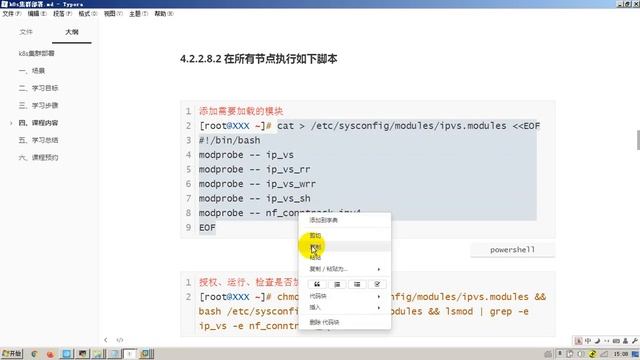Go to outline entry 一、场景
The height and width of the screenshot is (360, 640).
31,71
